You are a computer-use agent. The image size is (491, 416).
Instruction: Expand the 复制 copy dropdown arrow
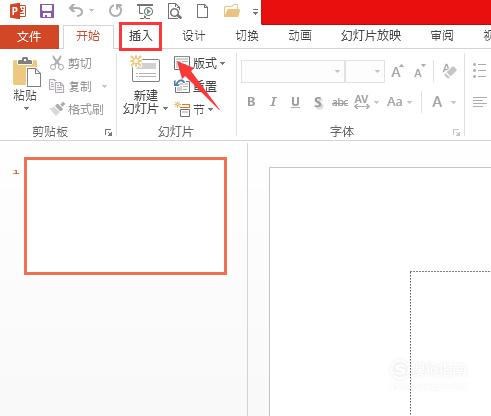(105, 86)
